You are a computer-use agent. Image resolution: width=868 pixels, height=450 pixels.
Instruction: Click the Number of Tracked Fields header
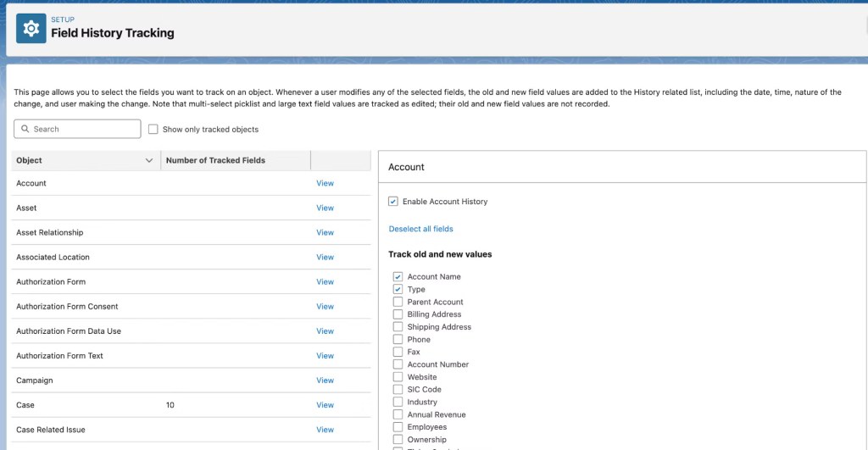pos(215,160)
